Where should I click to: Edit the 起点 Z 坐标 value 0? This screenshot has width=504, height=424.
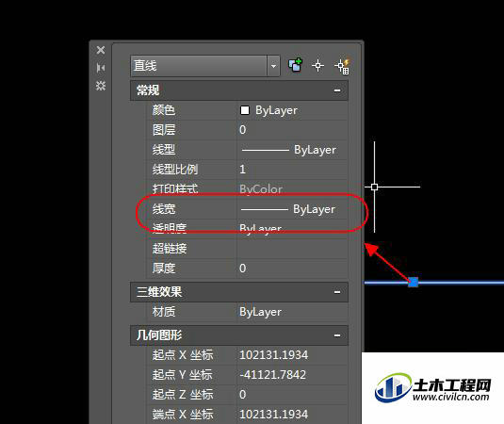[243, 395]
